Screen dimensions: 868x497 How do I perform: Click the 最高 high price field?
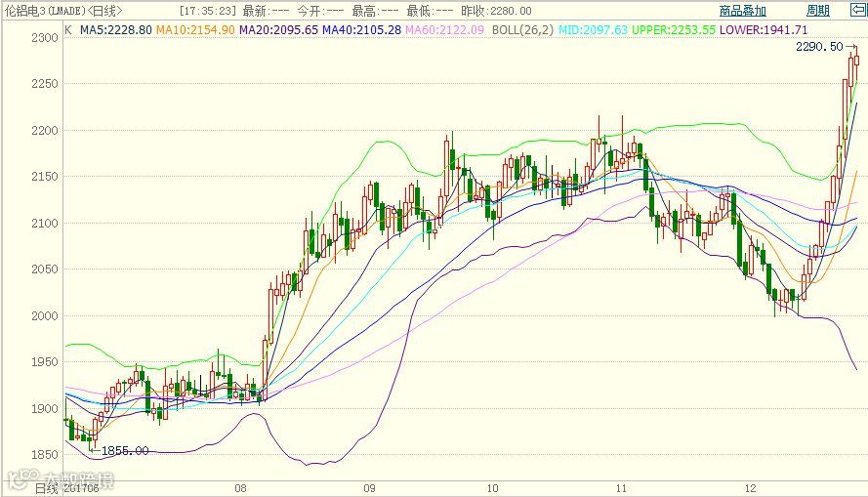(x=375, y=11)
